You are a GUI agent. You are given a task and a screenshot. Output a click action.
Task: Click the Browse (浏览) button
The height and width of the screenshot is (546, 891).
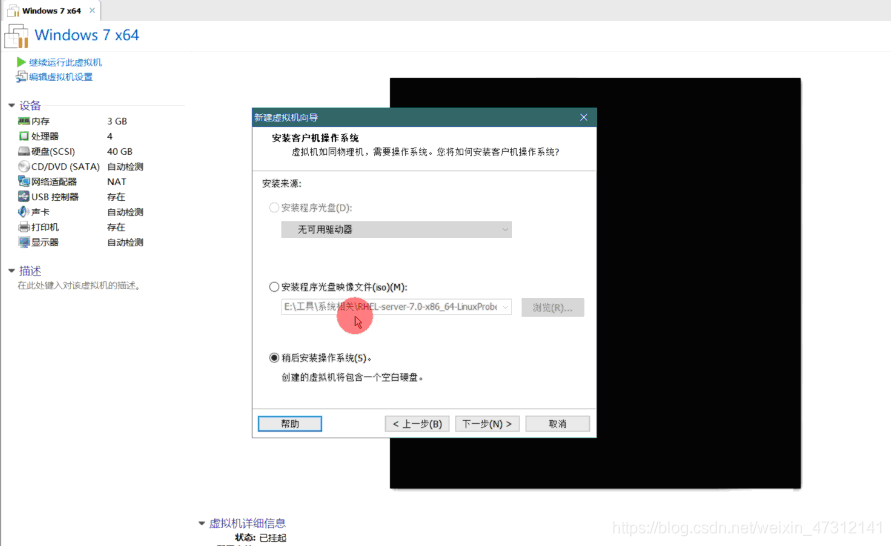coord(552,307)
